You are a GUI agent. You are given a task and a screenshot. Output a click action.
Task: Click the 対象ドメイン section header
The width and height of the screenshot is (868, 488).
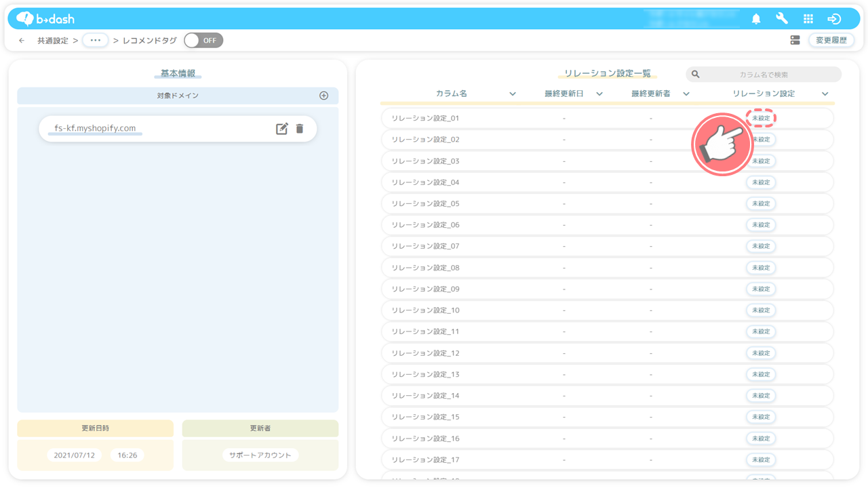[x=178, y=96]
